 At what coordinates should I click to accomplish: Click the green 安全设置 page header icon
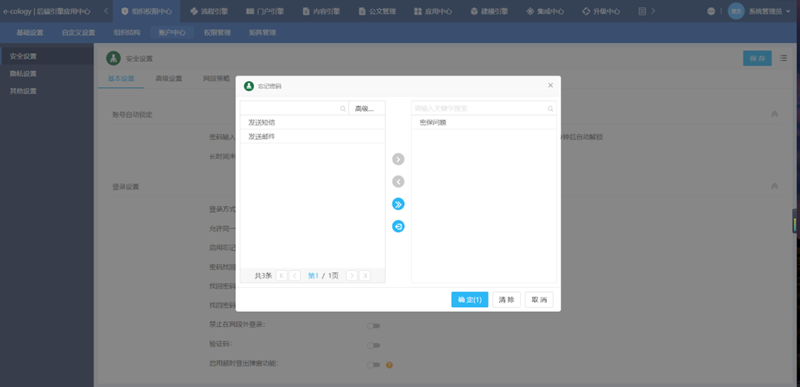coord(113,58)
